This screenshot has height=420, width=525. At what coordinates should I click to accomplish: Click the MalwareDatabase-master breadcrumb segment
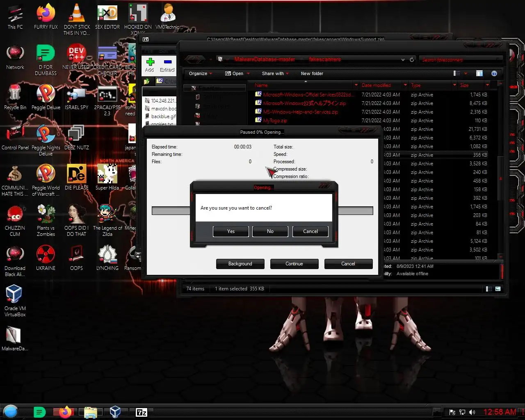(x=265, y=59)
